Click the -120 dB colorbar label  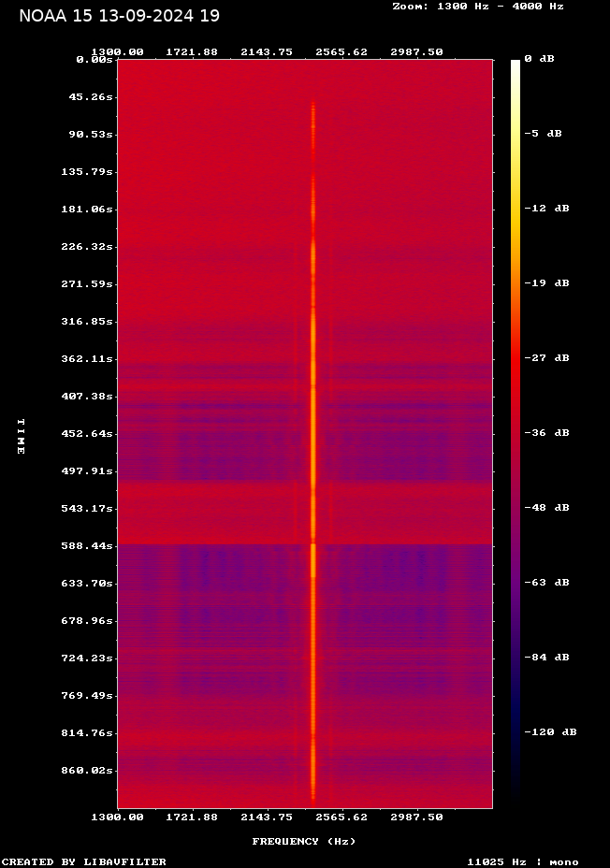pyautogui.click(x=550, y=732)
